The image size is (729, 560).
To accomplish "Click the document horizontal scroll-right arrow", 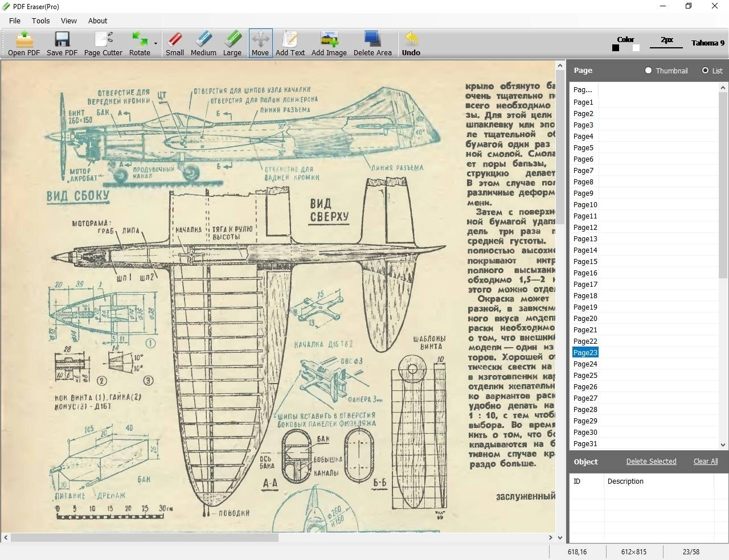I will pos(551,537).
